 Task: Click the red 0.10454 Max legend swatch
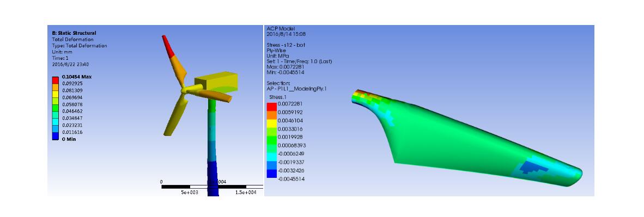coord(55,80)
